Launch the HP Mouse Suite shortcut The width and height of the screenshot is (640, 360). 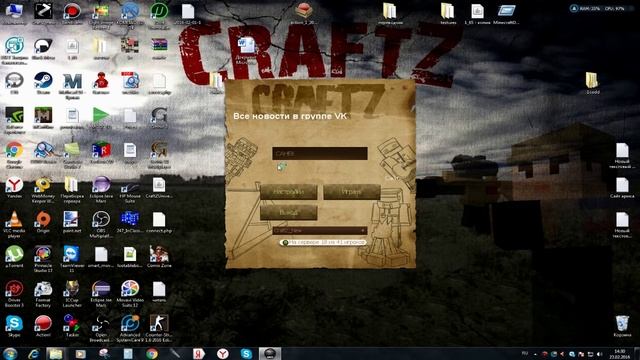click(x=130, y=190)
